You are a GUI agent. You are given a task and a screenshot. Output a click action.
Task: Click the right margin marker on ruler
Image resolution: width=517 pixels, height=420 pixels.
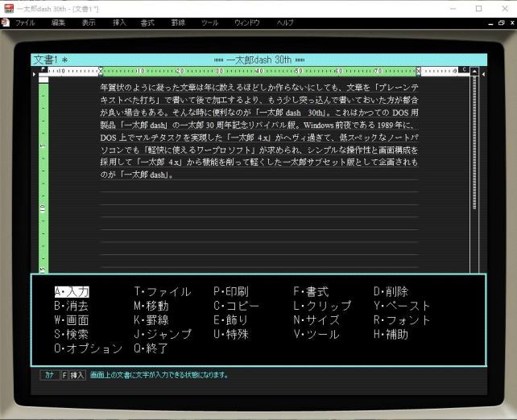click(418, 71)
